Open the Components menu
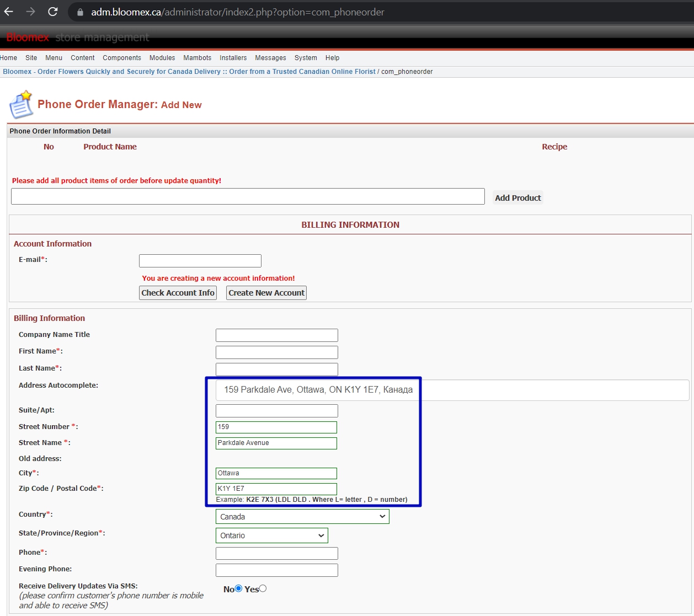 pyautogui.click(x=122, y=58)
